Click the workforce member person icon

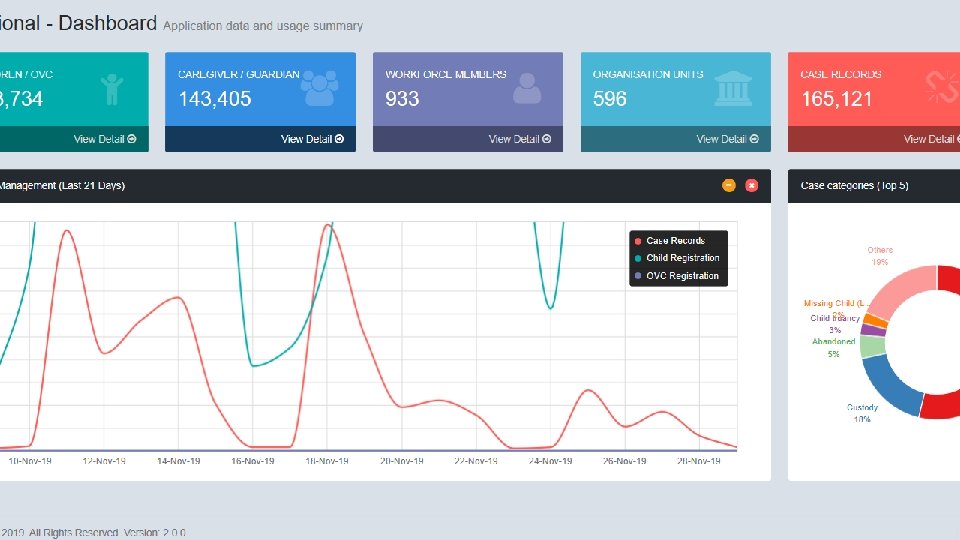[527, 89]
